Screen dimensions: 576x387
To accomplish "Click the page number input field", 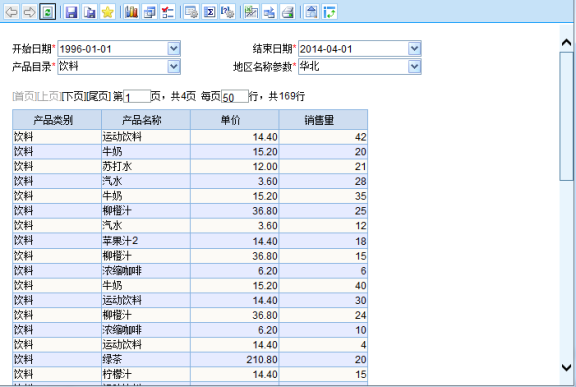I will [137, 97].
